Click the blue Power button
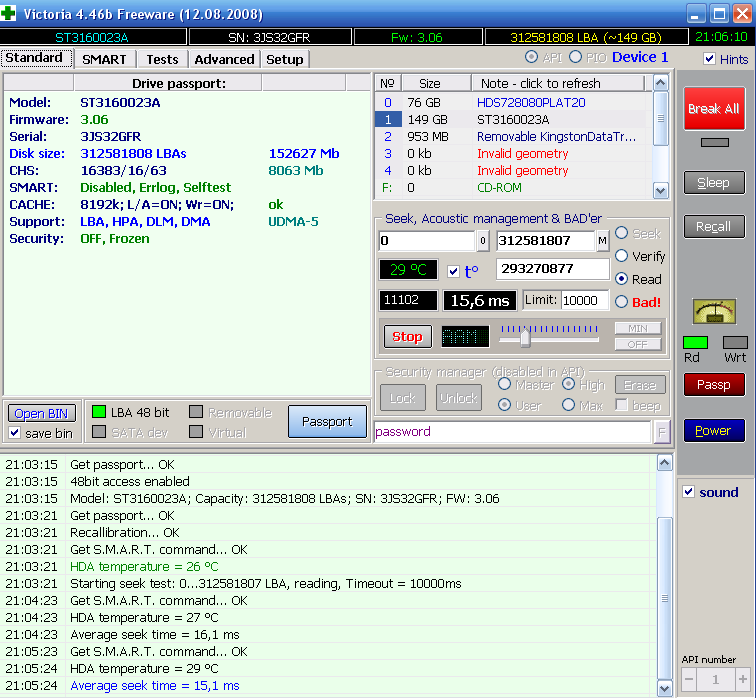 tap(714, 430)
